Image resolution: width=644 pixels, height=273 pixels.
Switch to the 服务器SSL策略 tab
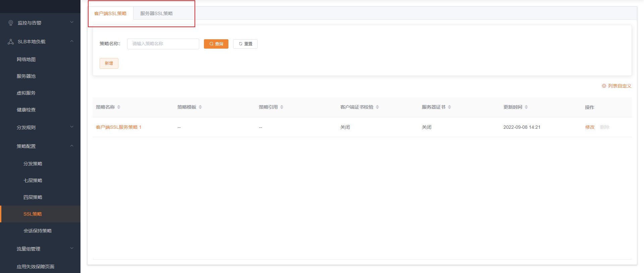[x=156, y=13]
